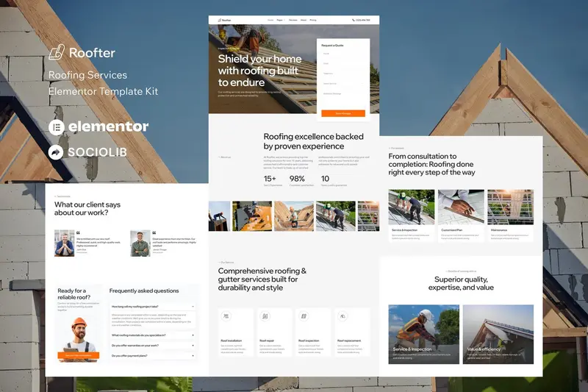Click 'What our client says about our work?' heading
Image resolution: width=588 pixels, height=392 pixels.
tap(87, 209)
